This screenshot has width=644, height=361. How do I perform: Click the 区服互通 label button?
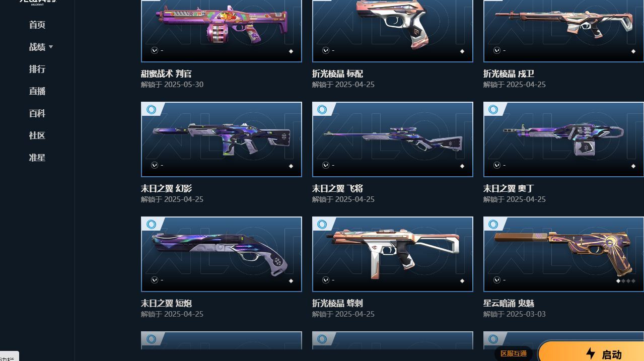tap(514, 353)
